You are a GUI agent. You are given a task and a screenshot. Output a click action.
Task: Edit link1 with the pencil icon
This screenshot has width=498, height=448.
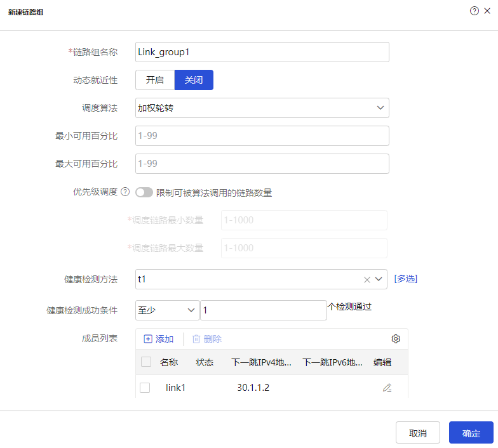tap(387, 388)
